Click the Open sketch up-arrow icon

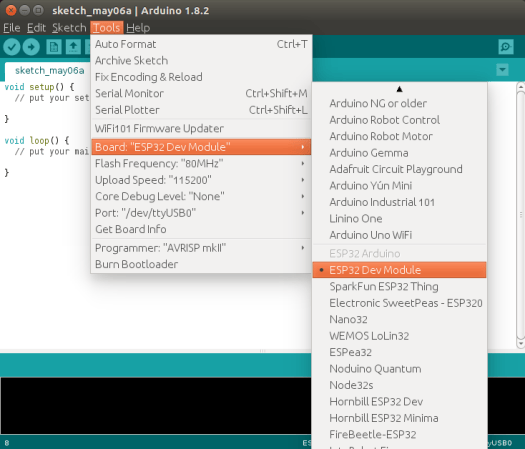pos(73,47)
